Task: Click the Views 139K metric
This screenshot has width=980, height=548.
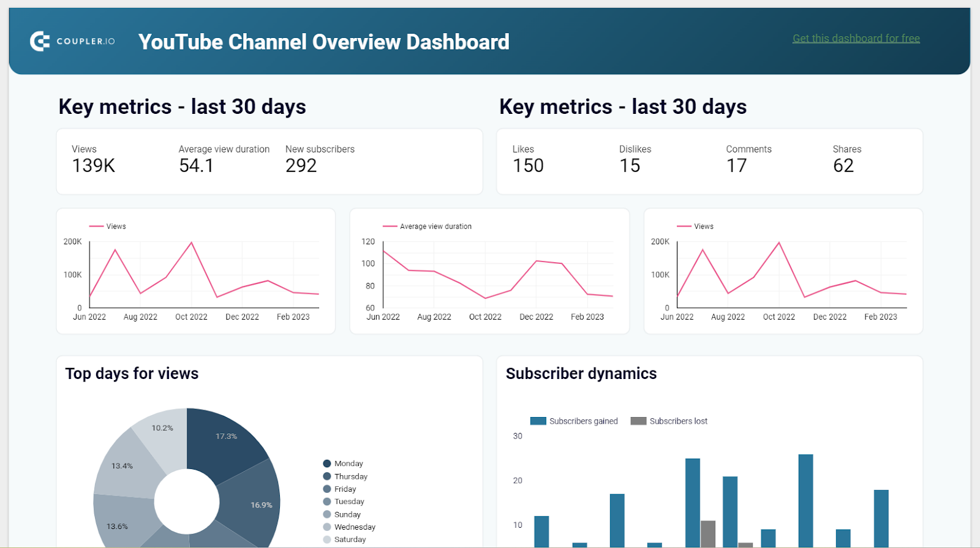Action: 94,160
